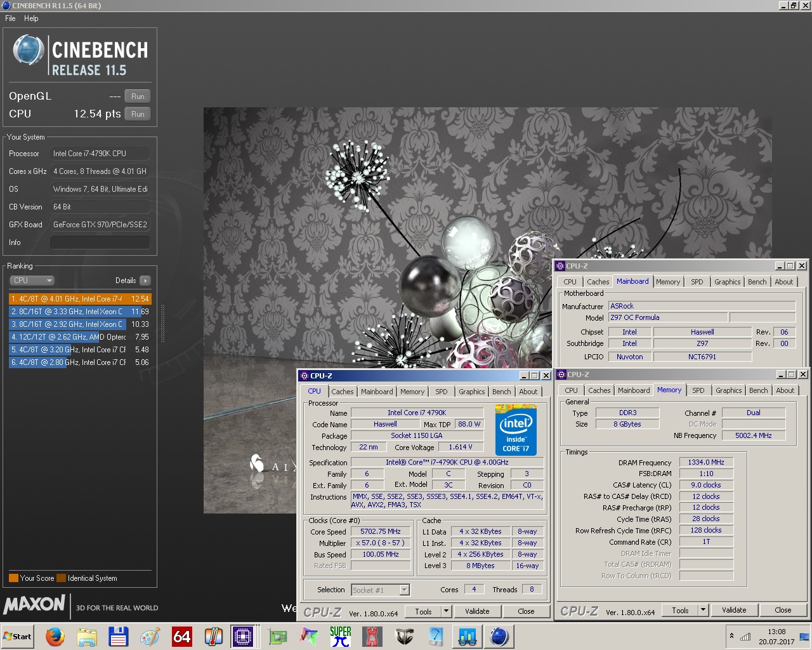The width and height of the screenshot is (812, 650).
Task: Select ranking row 1 with score 12.54
Action: coord(80,299)
